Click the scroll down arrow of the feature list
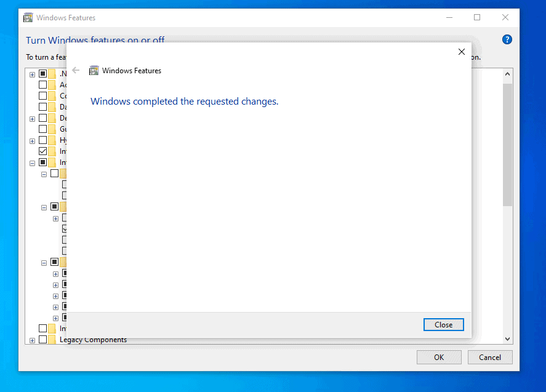Viewport: 546px width, 392px height. (x=507, y=338)
